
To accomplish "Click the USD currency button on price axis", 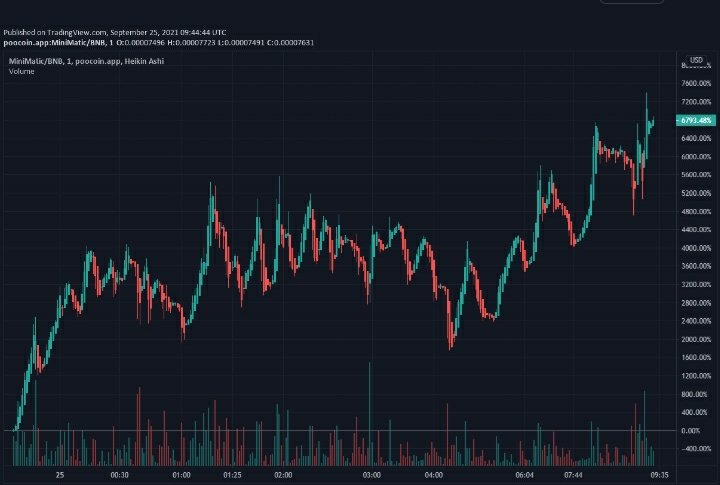I will click(x=696, y=60).
